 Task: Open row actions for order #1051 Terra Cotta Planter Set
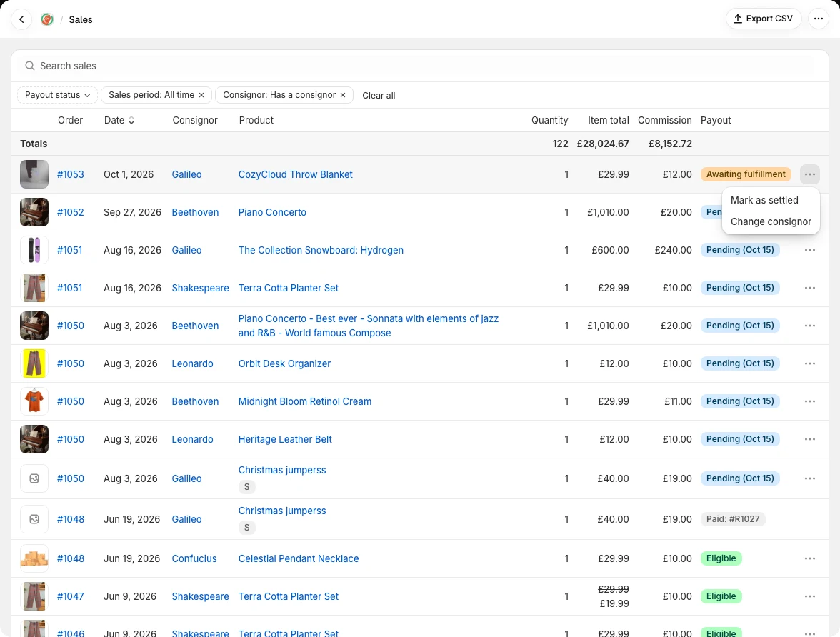click(x=809, y=288)
